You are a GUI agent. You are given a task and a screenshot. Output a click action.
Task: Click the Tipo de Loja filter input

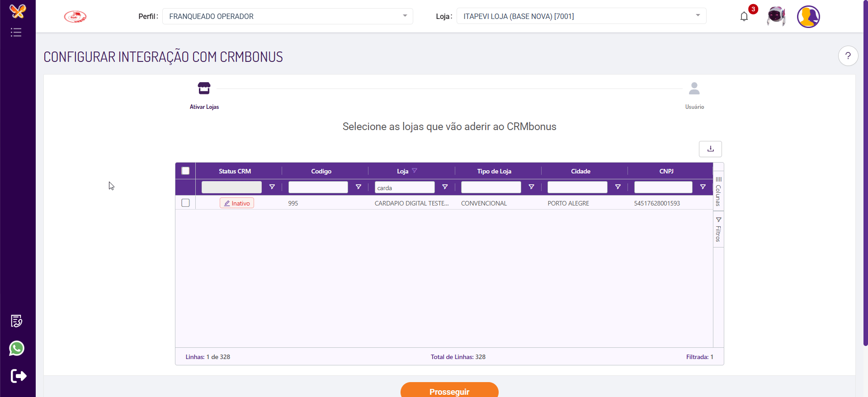pyautogui.click(x=491, y=187)
